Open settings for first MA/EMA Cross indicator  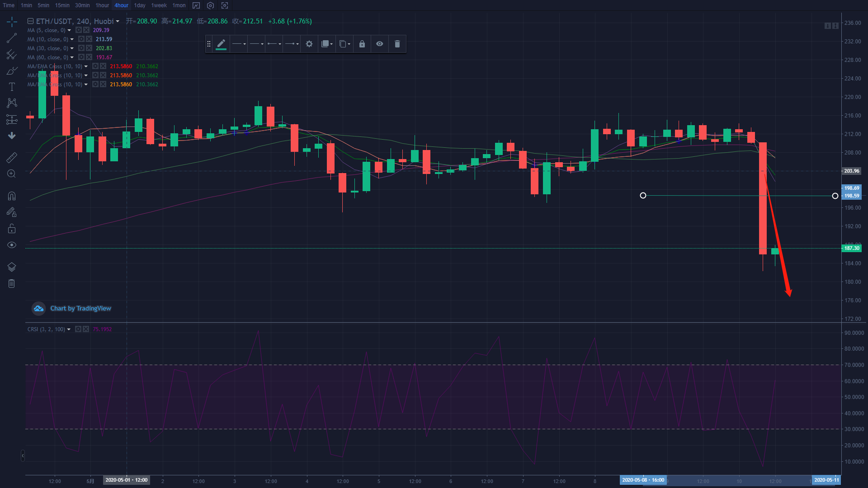click(x=95, y=66)
